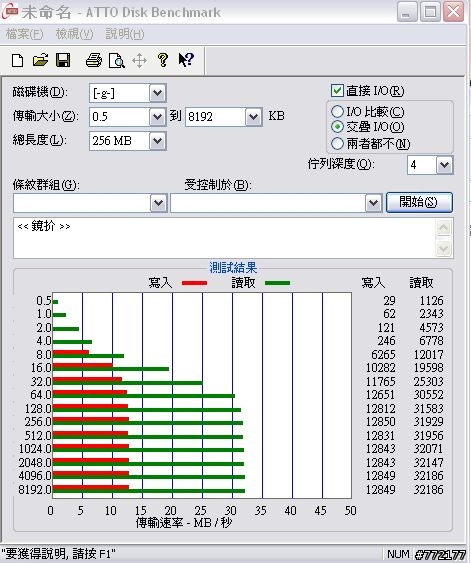Minimize the ATTO Disk Benchmark window
This screenshot has height=563, width=471.
click(407, 12)
